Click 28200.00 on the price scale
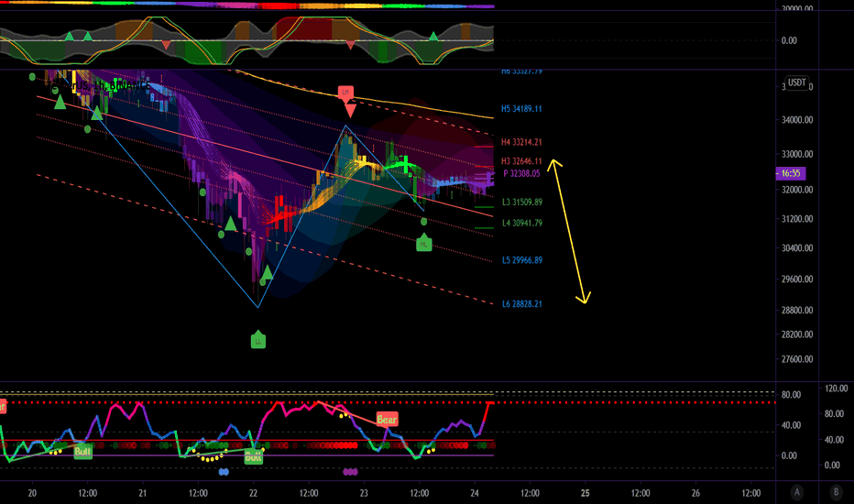Viewport: 854px width, 504px height. coord(797,334)
